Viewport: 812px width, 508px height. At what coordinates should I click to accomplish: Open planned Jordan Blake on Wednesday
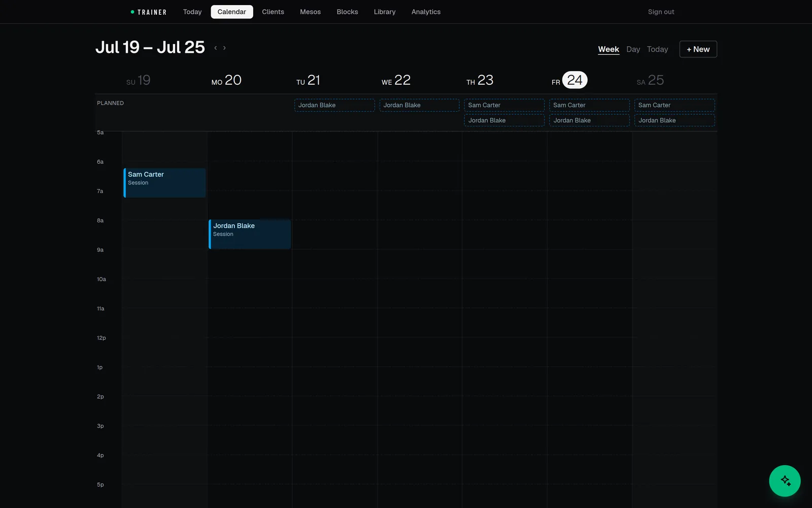pos(419,105)
